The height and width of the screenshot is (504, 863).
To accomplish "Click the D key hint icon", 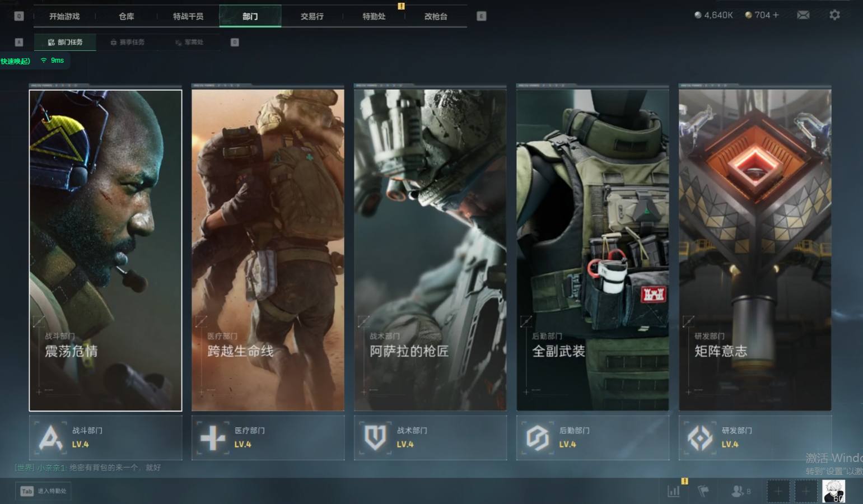I will (235, 42).
